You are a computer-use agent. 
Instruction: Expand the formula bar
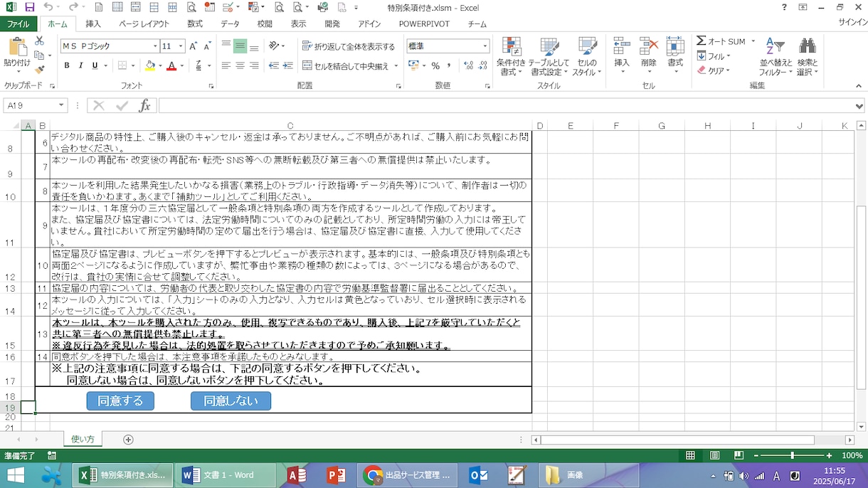click(x=860, y=106)
